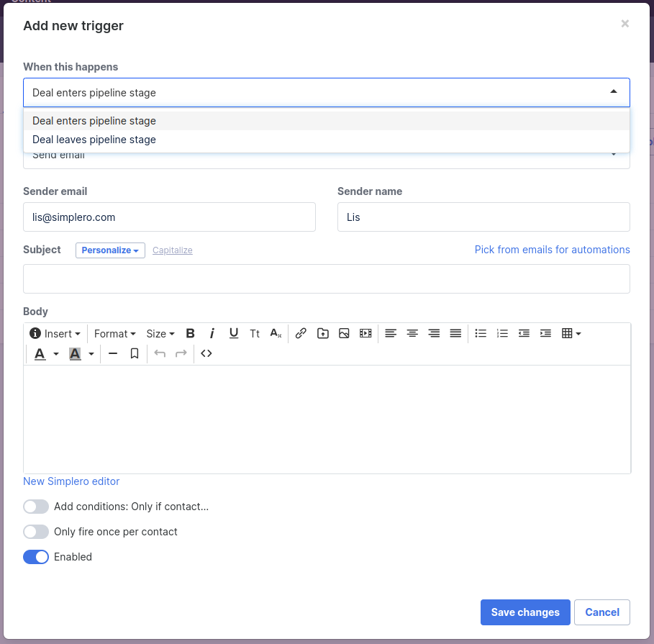Open the background color picker arrow

[x=91, y=354]
